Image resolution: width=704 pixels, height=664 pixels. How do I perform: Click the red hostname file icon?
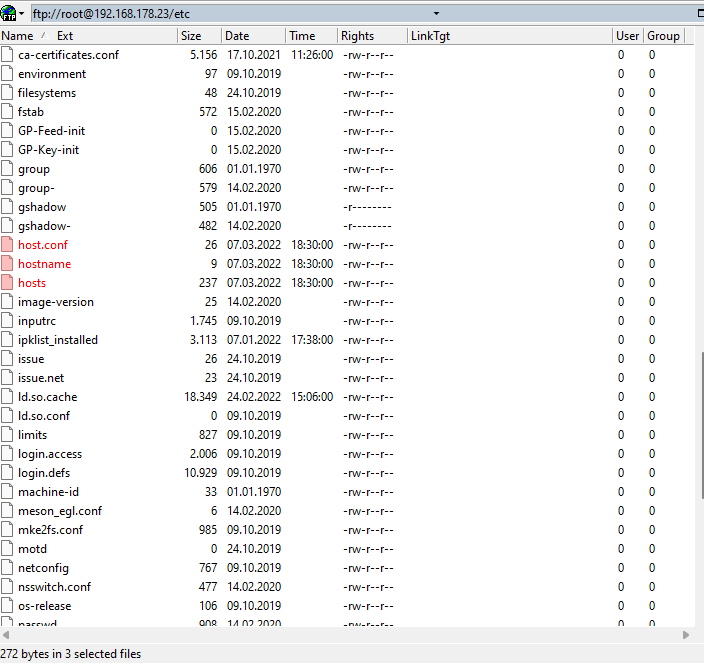[x=8, y=264]
